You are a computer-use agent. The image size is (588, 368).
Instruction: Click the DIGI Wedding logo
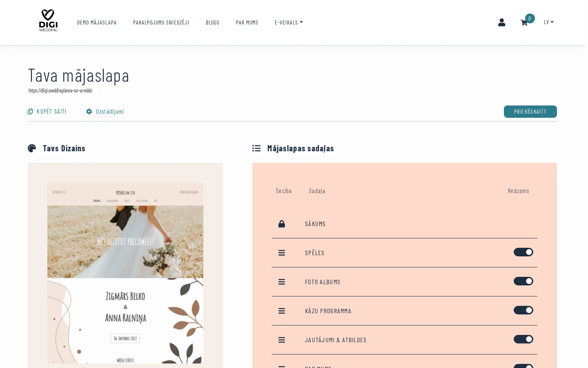(x=48, y=20)
